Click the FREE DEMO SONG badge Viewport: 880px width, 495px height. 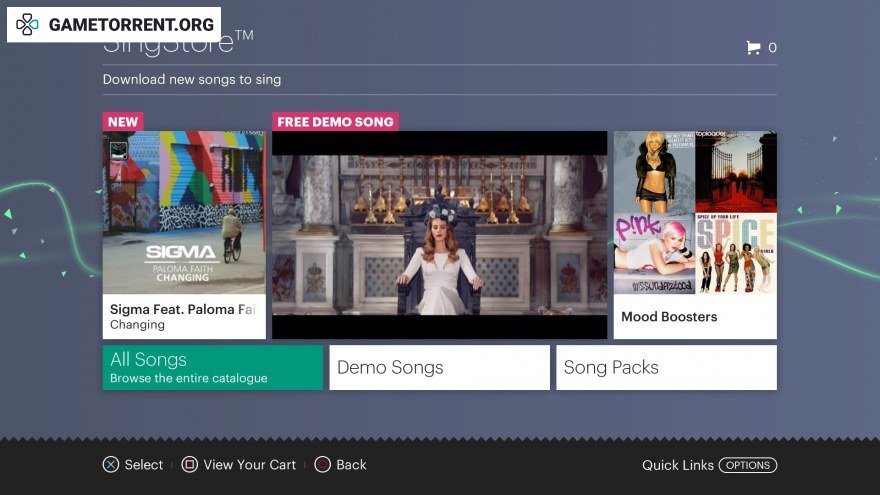coord(335,122)
